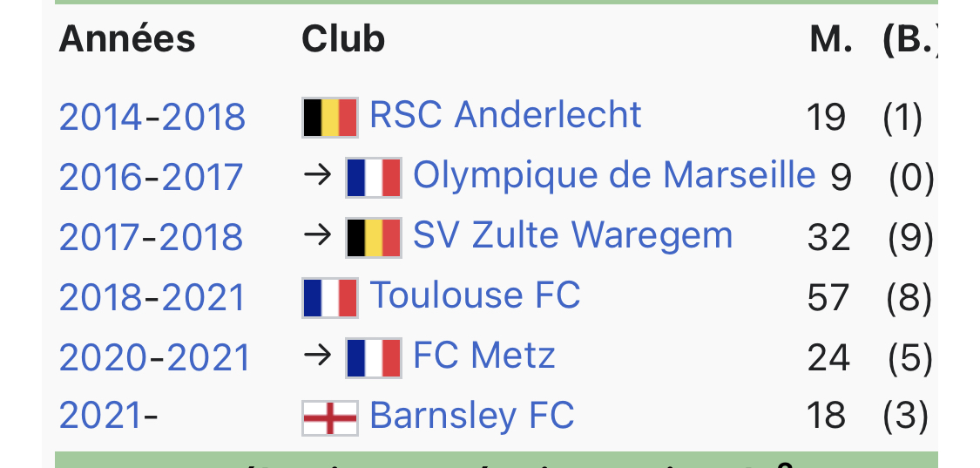The image size is (980, 468).
Task: Open the Toulouse FC club page
Action: point(475,295)
